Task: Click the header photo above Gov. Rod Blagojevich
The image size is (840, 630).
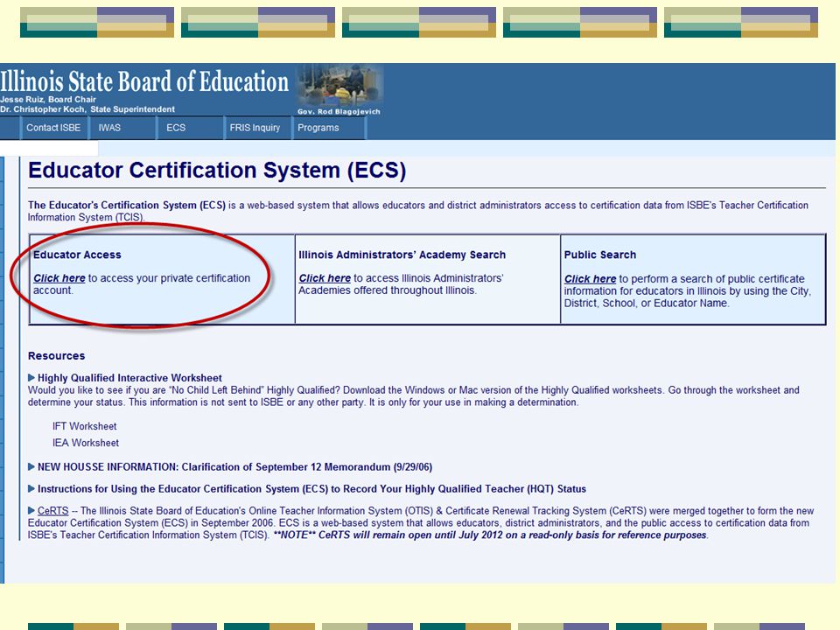Action: pos(339,86)
